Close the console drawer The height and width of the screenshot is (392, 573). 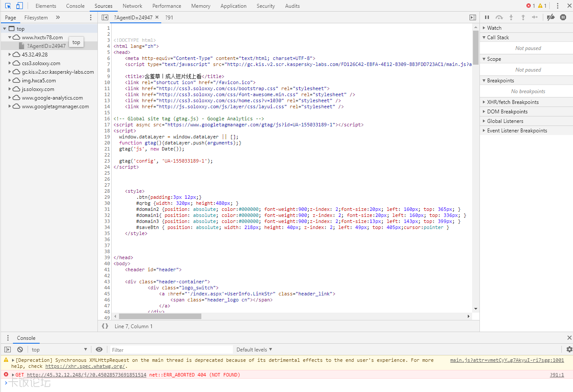pos(569,338)
